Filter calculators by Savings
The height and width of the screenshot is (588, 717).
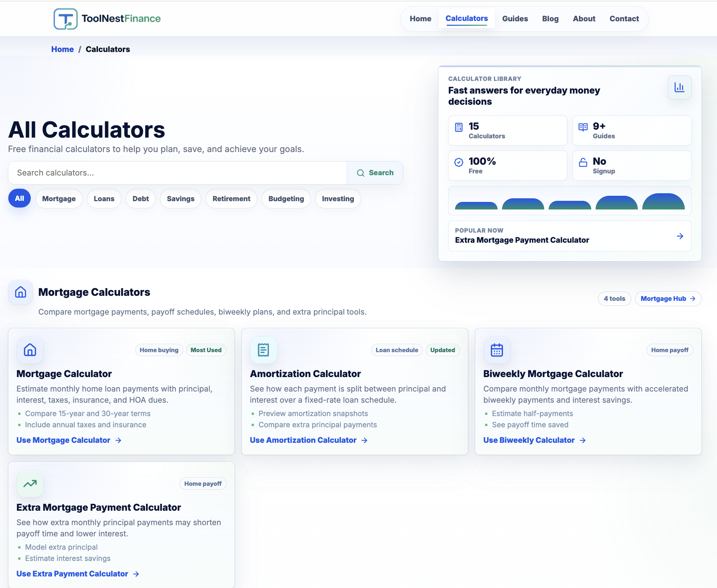click(x=181, y=199)
